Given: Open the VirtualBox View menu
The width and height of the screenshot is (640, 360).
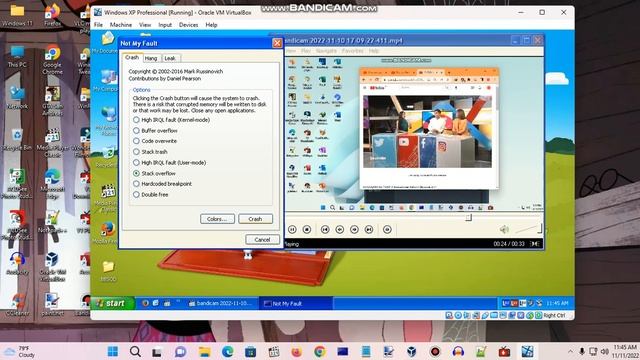Looking at the screenshot, I should (145, 25).
